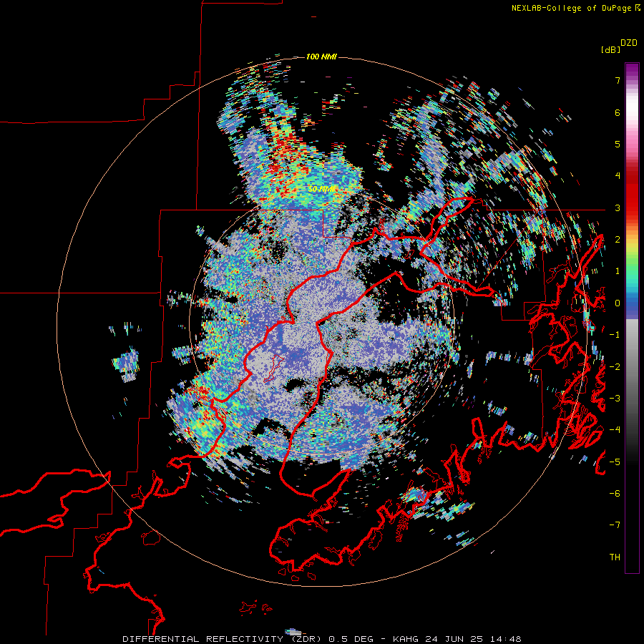Viewport: 644px width, 644px height.
Task: Click the -5 value on color scale
Action: [x=615, y=462]
